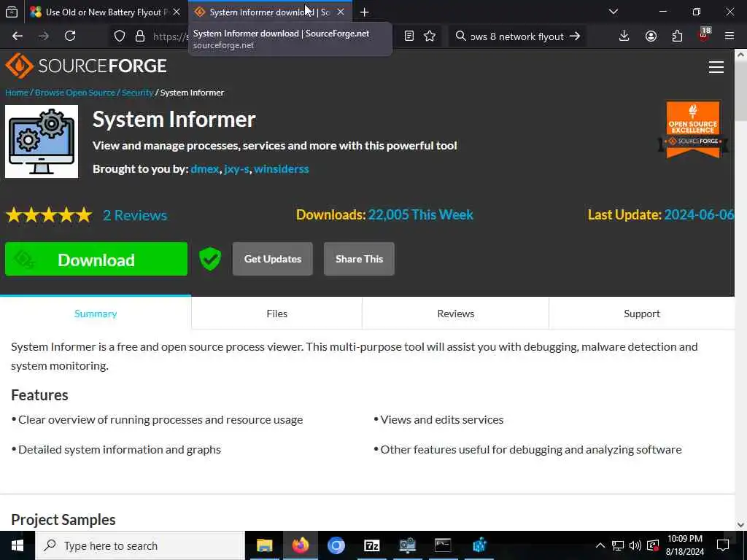747x560 pixels.
Task: Open the Support tab
Action: click(x=642, y=314)
